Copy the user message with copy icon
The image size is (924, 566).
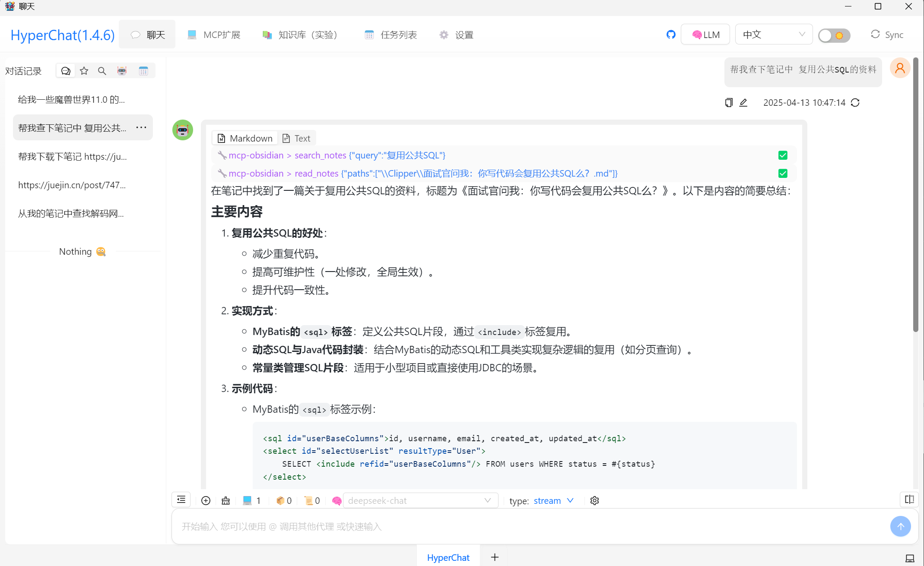pos(729,102)
